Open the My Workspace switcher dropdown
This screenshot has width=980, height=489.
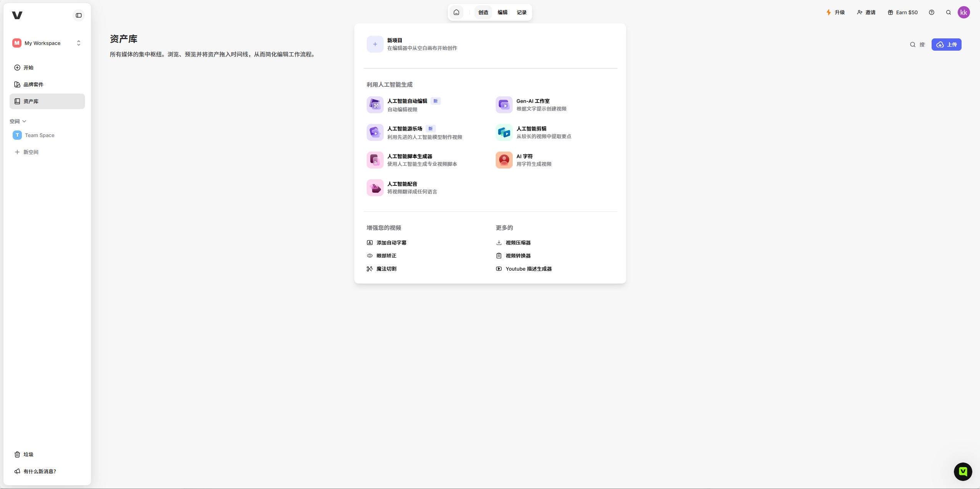click(47, 43)
